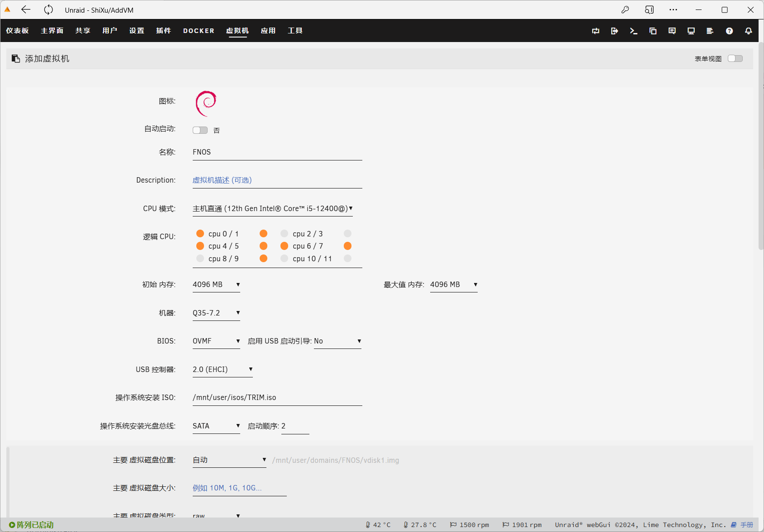Click the browser back arrow button
The image size is (764, 532).
tap(26, 10)
